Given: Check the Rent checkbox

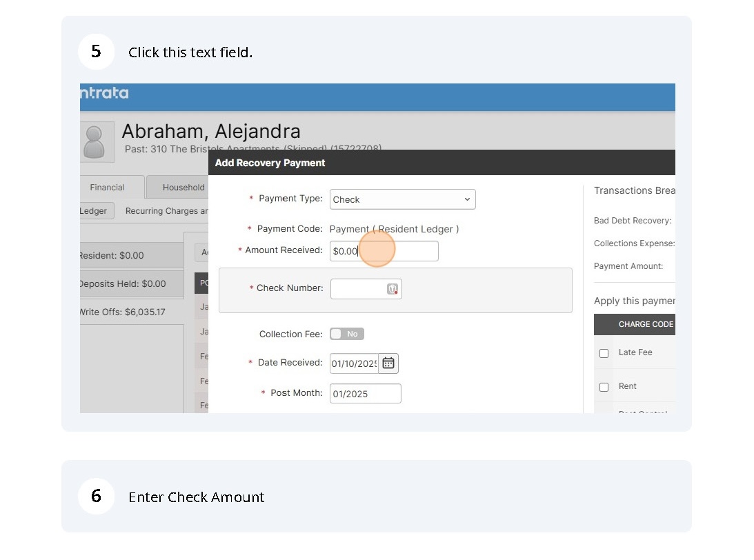Looking at the screenshot, I should 604,387.
